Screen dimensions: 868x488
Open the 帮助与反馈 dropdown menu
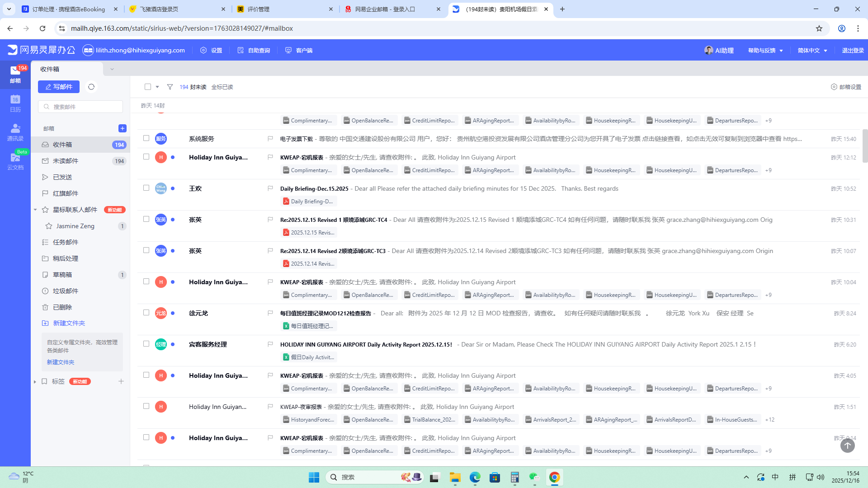[x=765, y=50]
